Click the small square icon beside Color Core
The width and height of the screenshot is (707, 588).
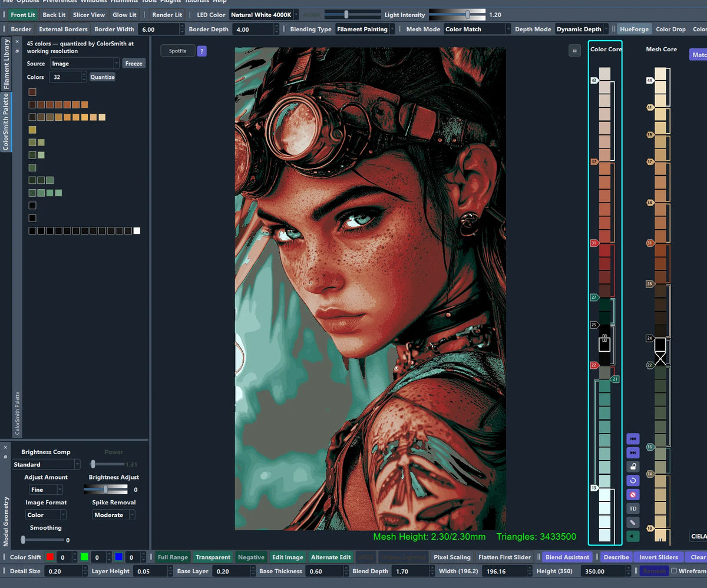pos(574,51)
